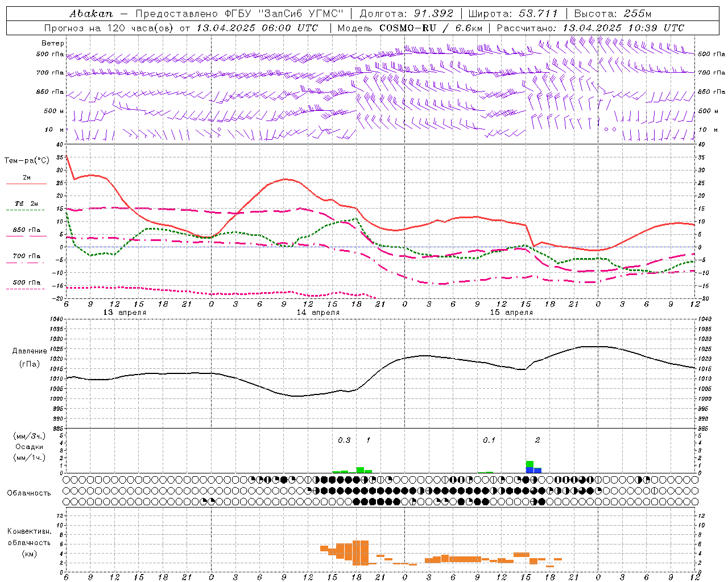Click the '13 апреля' date label
Image resolution: width=728 pixels, height=582 pixels.
coord(125,313)
